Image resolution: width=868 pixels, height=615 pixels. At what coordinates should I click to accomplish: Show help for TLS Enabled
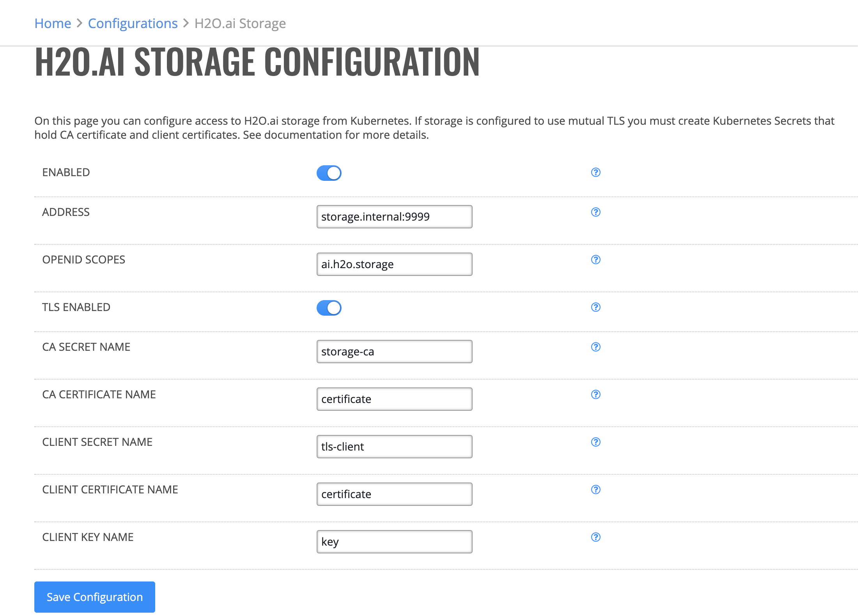595,307
